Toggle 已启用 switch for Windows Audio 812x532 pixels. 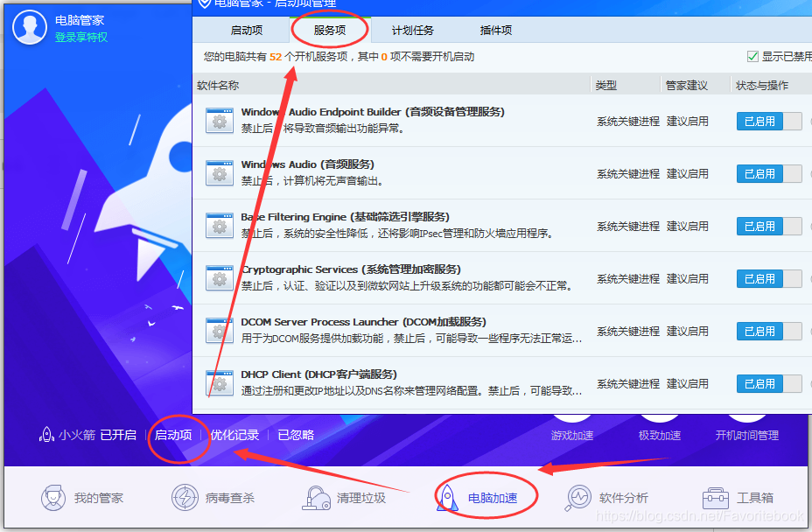coord(769,173)
